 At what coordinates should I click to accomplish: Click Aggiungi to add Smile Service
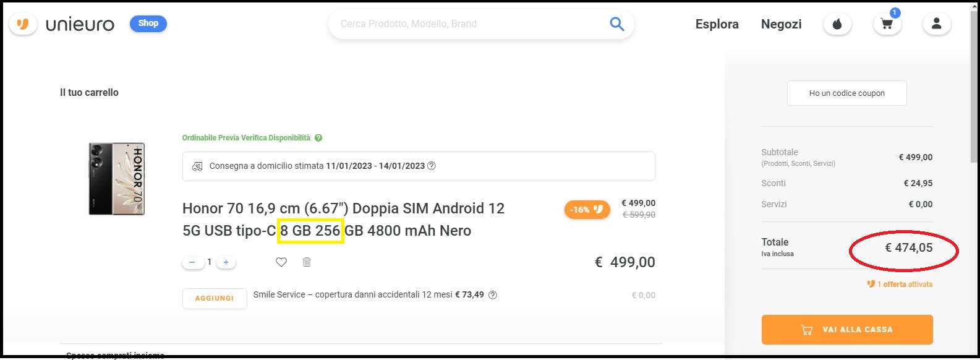[x=215, y=298]
